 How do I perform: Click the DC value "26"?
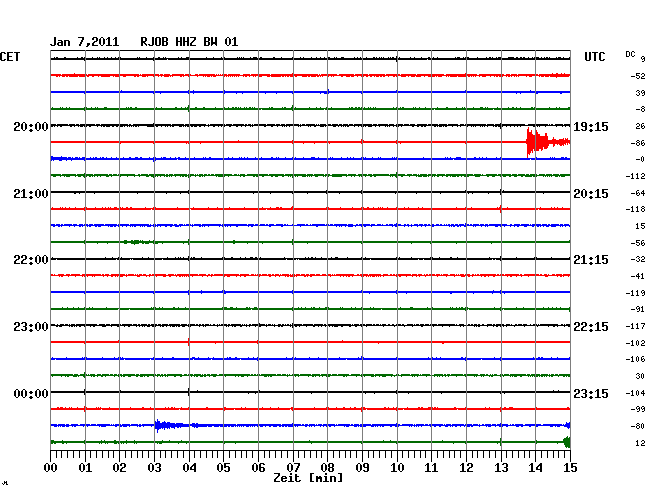[640, 126]
